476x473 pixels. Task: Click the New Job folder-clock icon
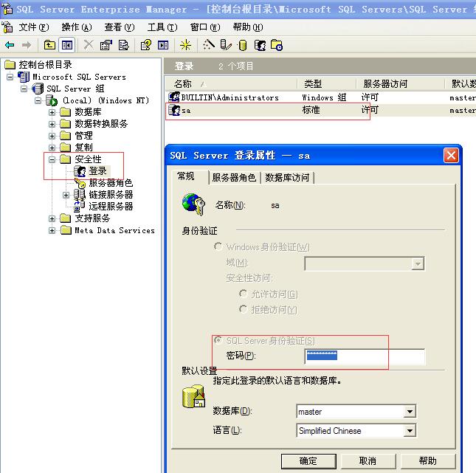click(x=277, y=45)
